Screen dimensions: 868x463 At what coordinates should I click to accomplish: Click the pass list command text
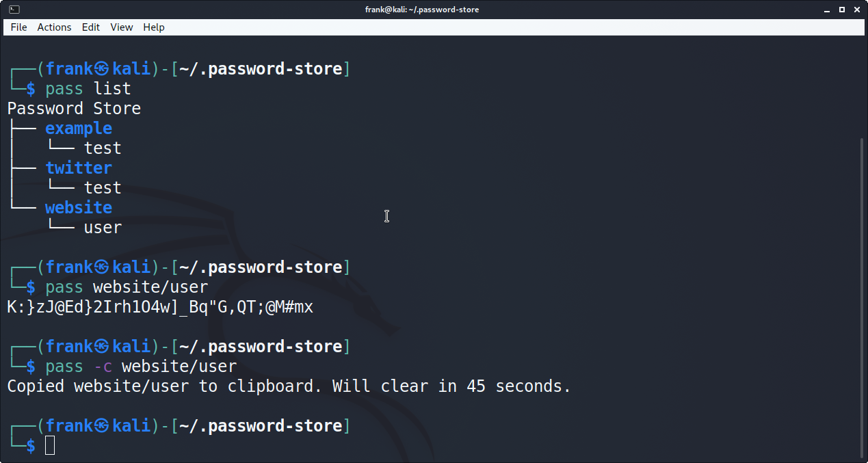click(89, 88)
